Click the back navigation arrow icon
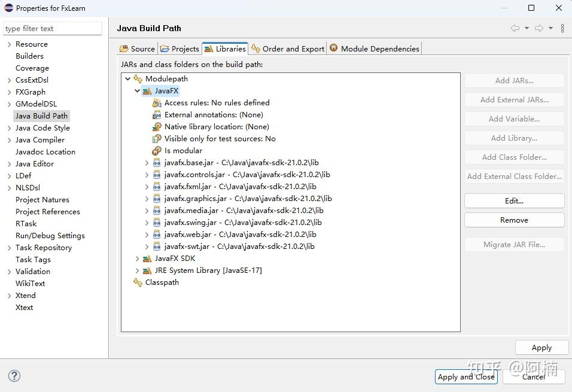 click(515, 28)
